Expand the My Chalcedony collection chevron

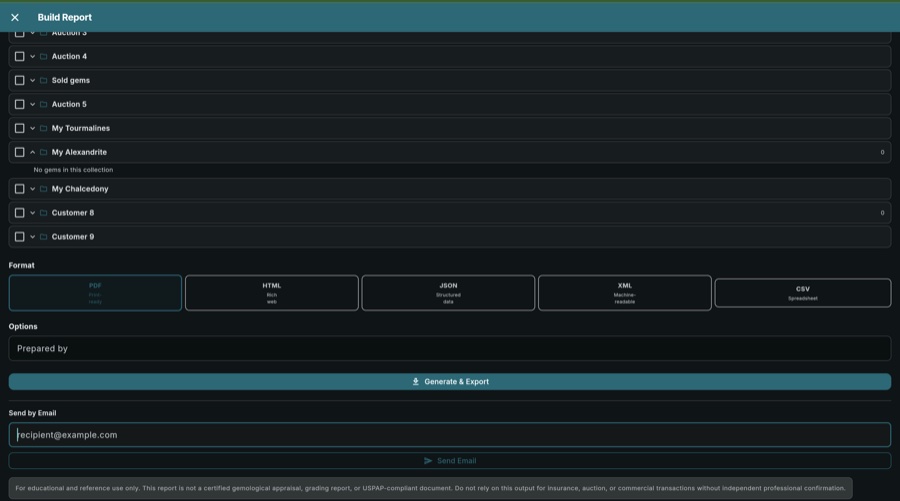[33, 189]
